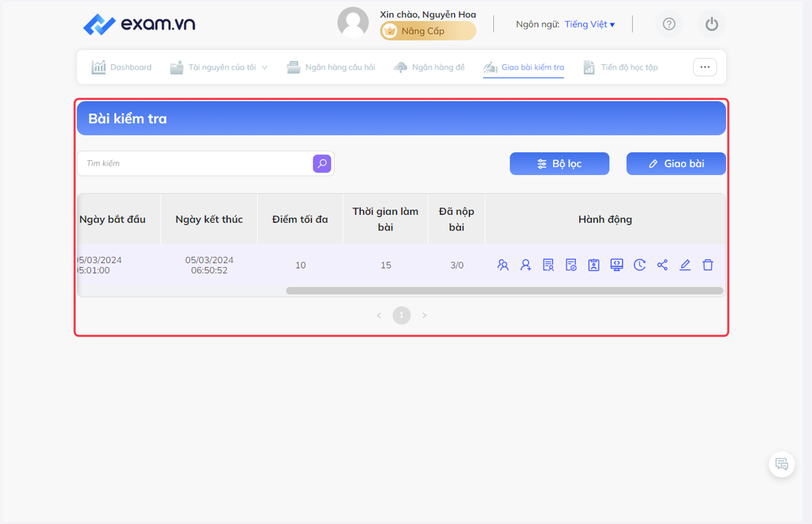Open the help question mark icon
The image size is (812, 524).
click(669, 24)
